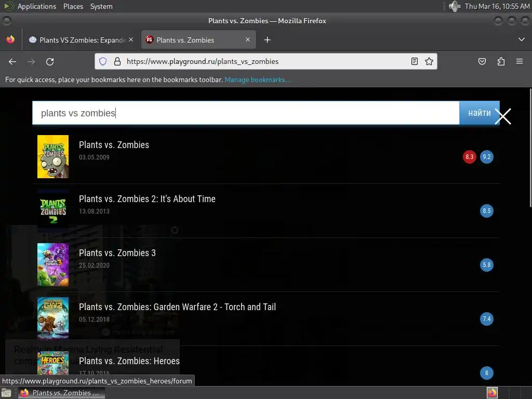This screenshot has height=399, width=532.
Task: Click the Firefox View icon in tab bar
Action: pos(10,39)
